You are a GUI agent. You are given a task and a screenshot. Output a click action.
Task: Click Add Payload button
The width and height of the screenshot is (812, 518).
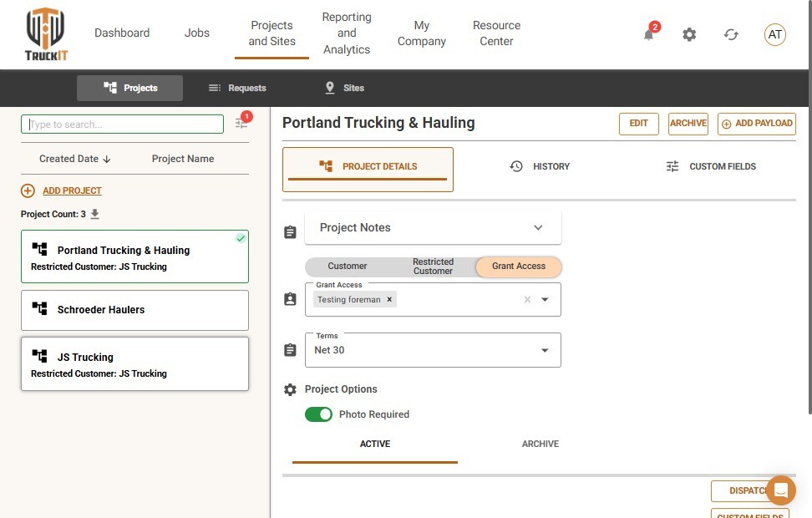pyautogui.click(x=757, y=124)
